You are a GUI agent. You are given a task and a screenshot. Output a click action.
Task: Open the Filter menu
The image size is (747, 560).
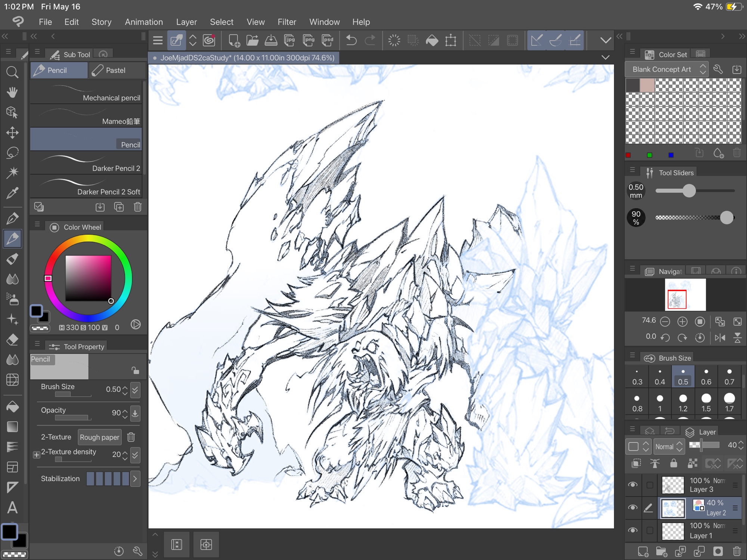click(286, 22)
